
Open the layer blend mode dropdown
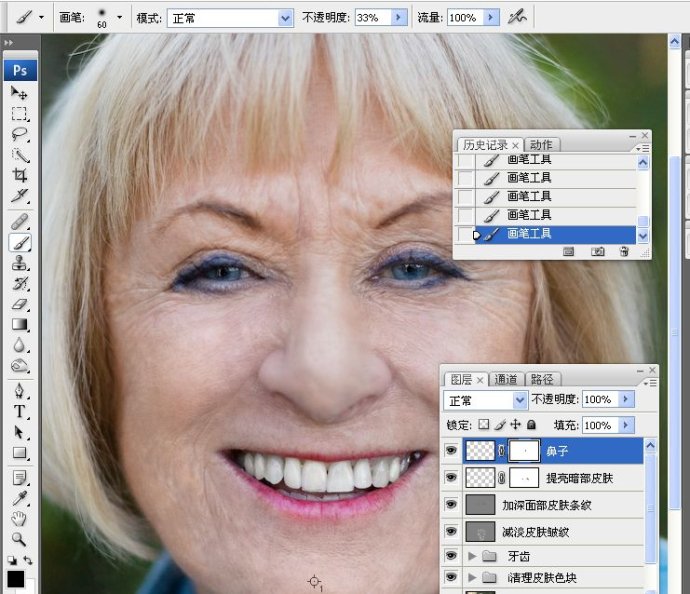[485, 400]
